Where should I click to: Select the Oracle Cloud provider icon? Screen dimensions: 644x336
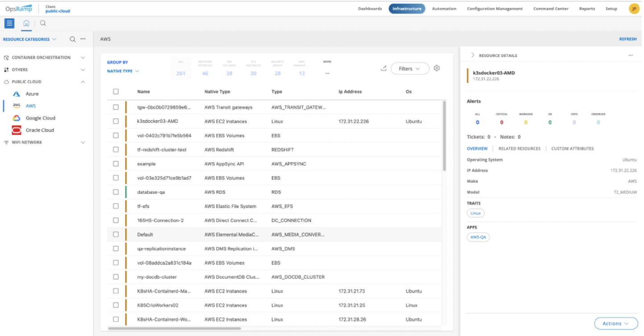[16, 130]
